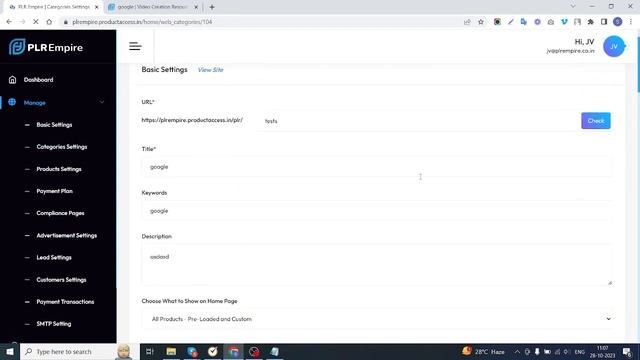Toggle the hamburger sidebar menu

[x=135, y=47]
